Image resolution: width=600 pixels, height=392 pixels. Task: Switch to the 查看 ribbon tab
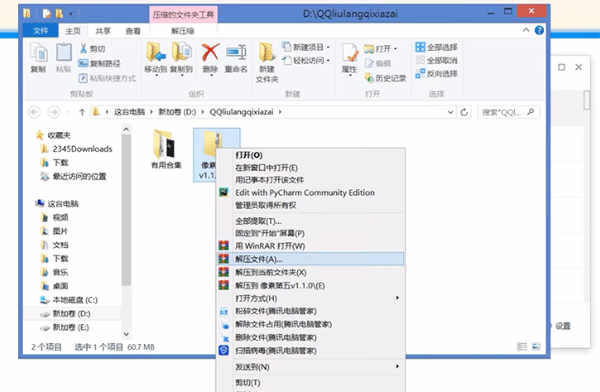pyautogui.click(x=133, y=31)
